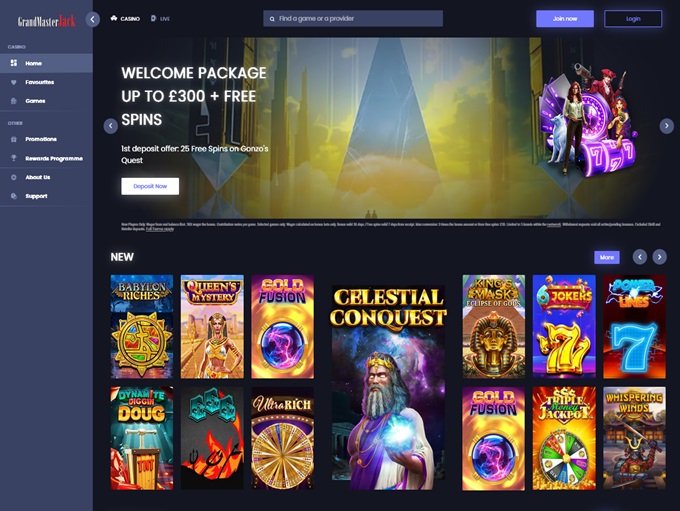Screen dimensions: 680x511
Task: Collapse the sidebar with the chevron button
Action: point(92,19)
